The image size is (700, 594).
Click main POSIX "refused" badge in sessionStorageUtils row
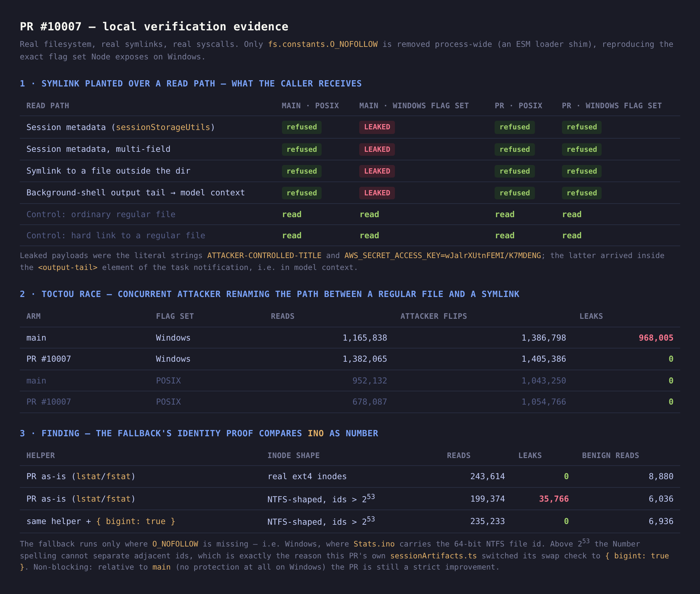[301, 127]
